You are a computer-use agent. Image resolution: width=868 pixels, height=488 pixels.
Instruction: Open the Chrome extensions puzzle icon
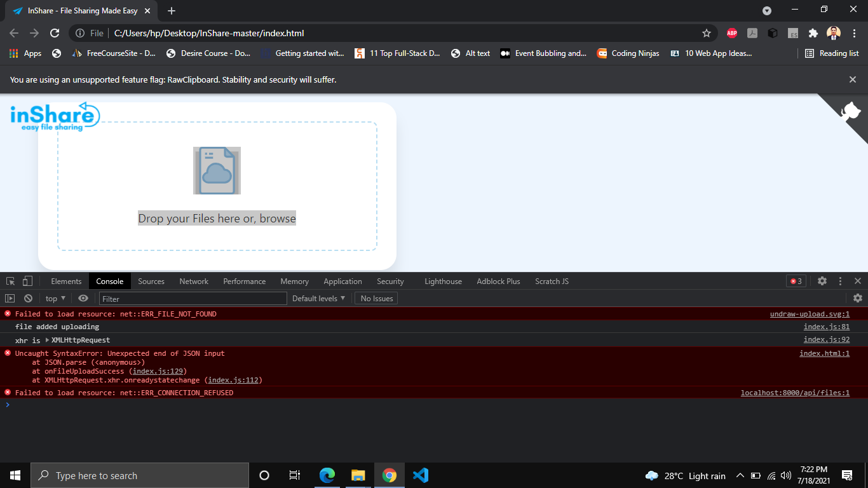(x=813, y=32)
